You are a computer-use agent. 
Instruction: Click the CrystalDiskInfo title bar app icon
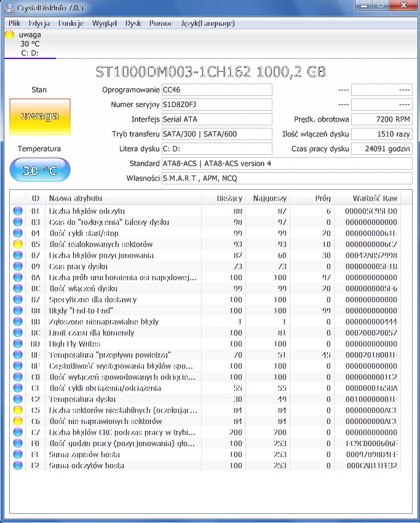(9, 7)
